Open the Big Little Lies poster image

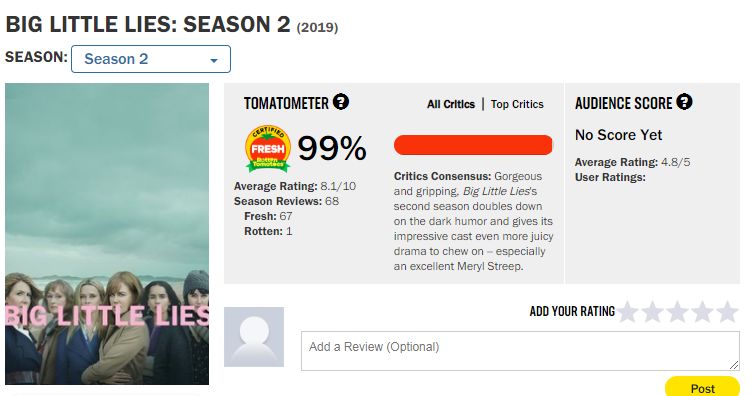pyautogui.click(x=107, y=234)
